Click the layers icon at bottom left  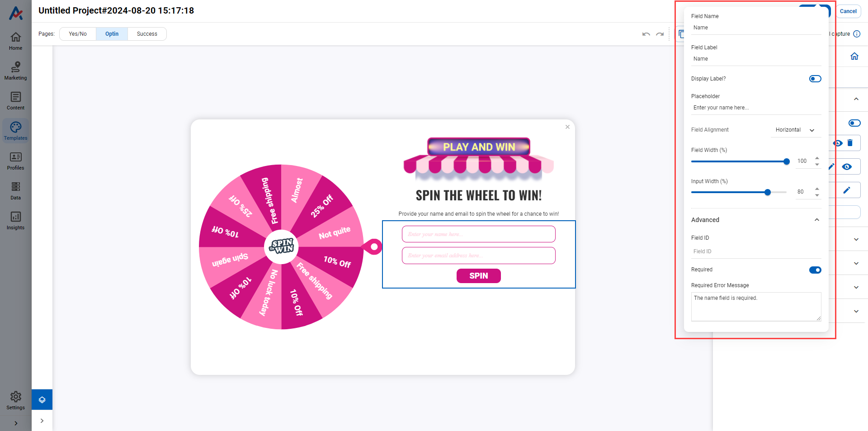point(42,400)
